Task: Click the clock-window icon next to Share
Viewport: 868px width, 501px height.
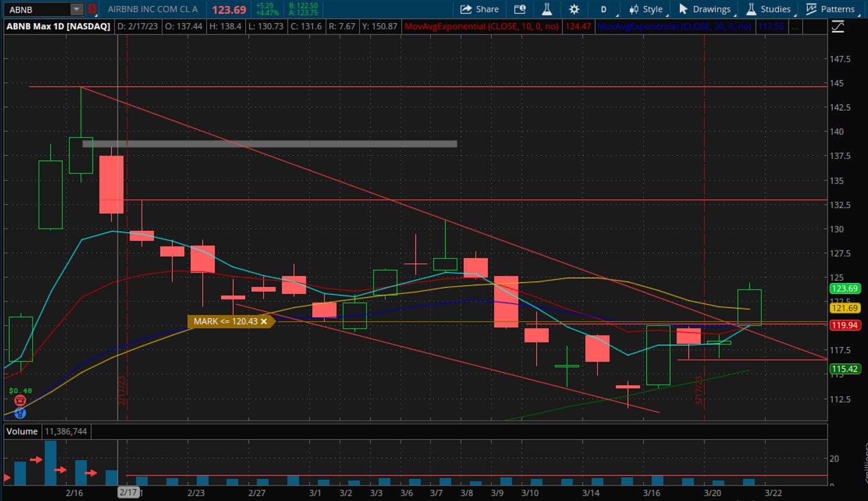Action: (x=519, y=9)
